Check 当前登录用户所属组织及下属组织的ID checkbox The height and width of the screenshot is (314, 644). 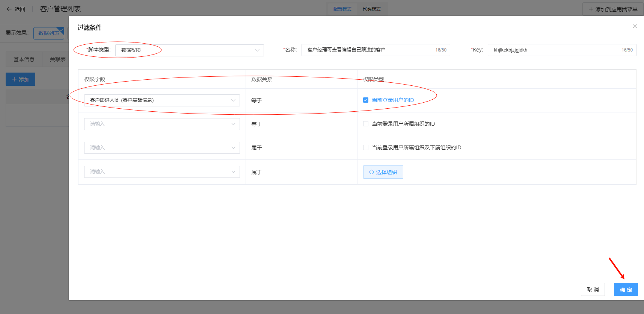tap(366, 147)
